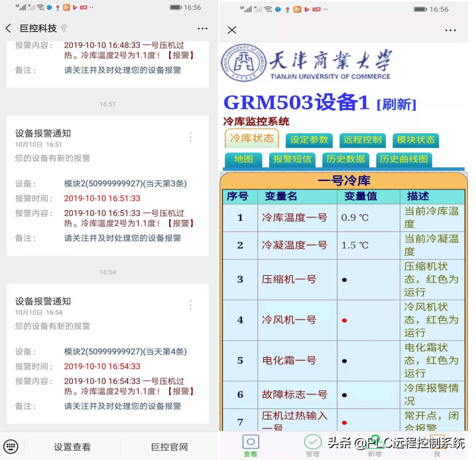Close the GRM503 web page

point(232,30)
